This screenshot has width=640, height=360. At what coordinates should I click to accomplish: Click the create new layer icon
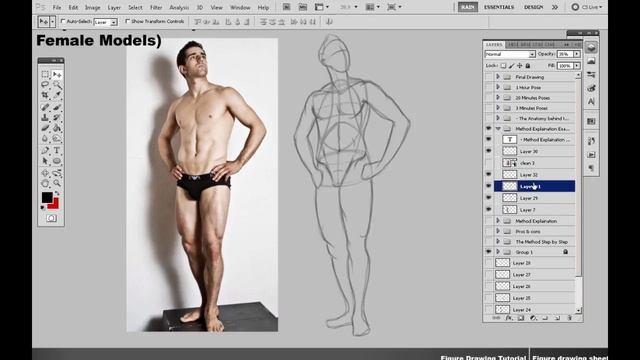click(x=558, y=318)
